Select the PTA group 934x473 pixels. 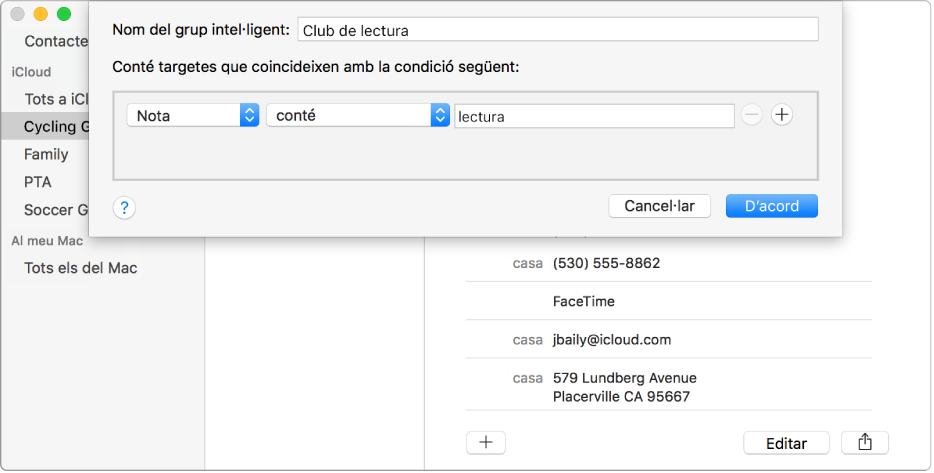[38, 182]
